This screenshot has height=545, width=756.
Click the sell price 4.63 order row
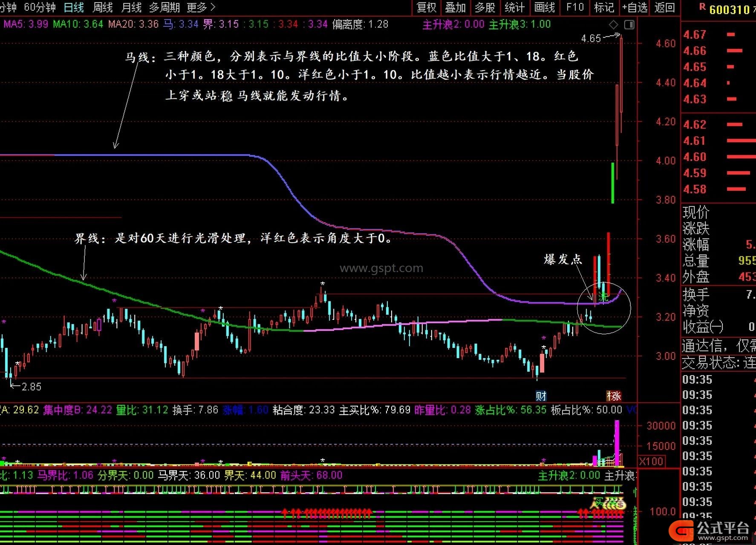718,99
